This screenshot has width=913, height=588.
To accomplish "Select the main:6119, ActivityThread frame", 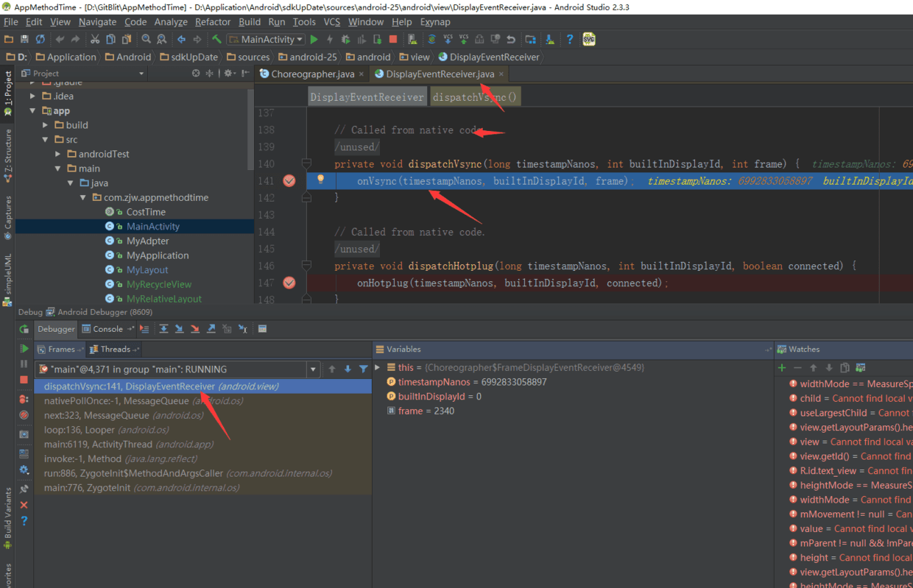I will (x=202, y=444).
